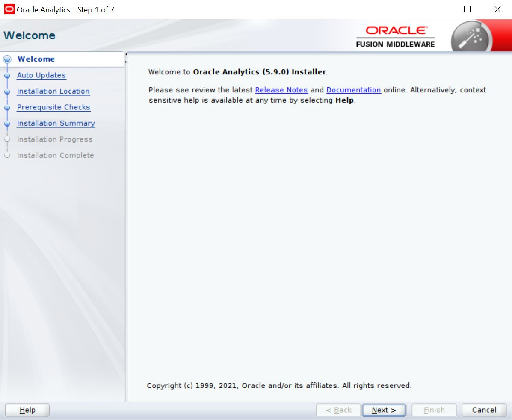Screen dimensions: 512x420
Task: Minimize the installer window
Action: click(438, 9)
